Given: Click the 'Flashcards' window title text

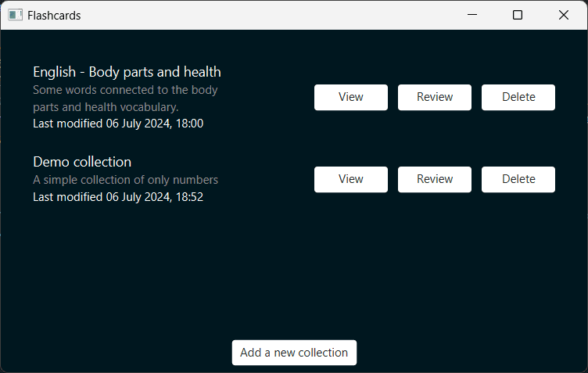Looking at the screenshot, I should click(54, 15).
